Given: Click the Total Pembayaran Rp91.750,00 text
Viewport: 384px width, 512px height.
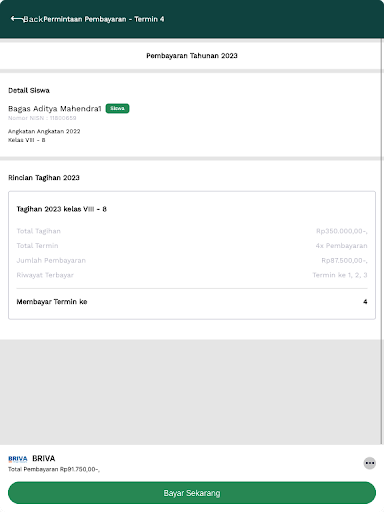Looking at the screenshot, I should point(54,469).
